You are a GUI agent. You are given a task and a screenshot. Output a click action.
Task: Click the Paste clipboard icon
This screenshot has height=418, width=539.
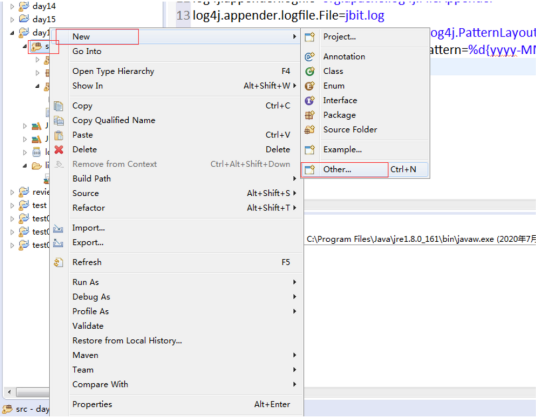pyautogui.click(x=59, y=135)
